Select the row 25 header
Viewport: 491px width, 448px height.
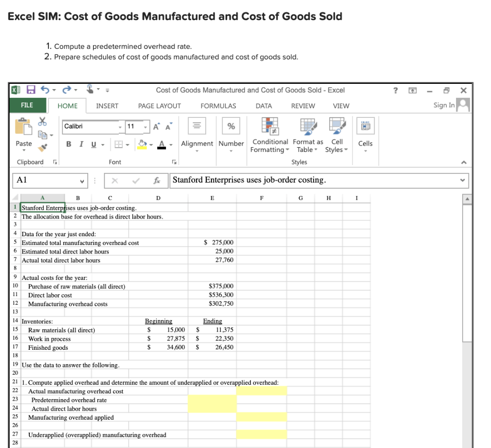(15, 416)
